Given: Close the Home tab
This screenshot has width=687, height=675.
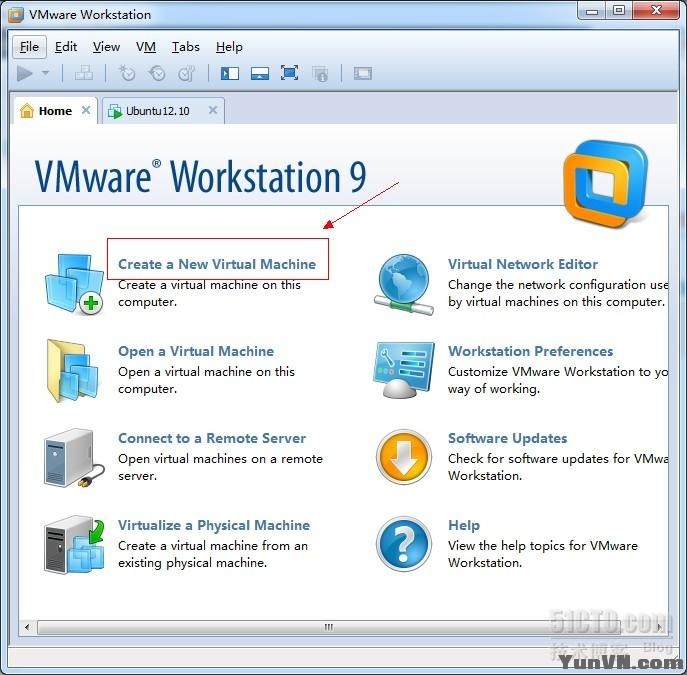Looking at the screenshot, I should coord(86,110).
